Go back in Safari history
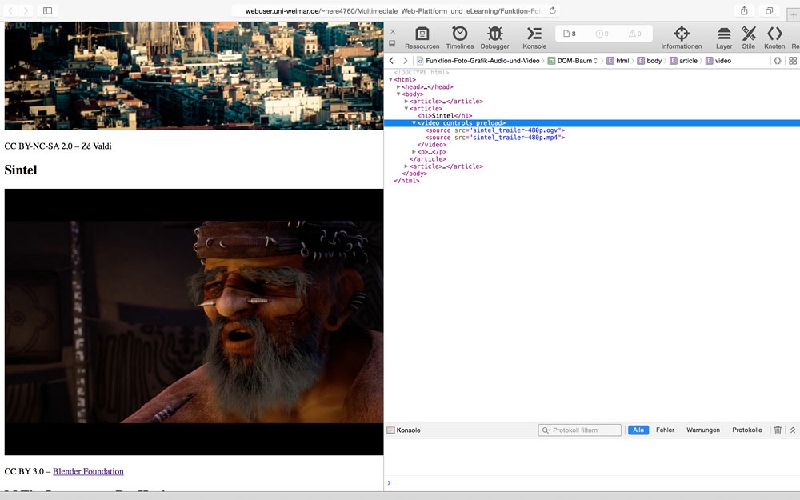Image resolution: width=800 pixels, height=500 pixels. [11, 10]
